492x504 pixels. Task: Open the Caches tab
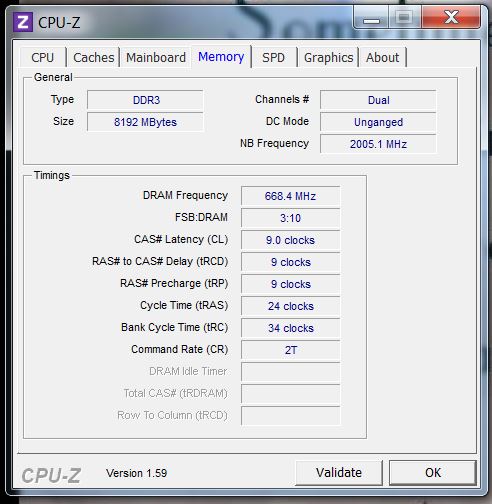click(94, 57)
